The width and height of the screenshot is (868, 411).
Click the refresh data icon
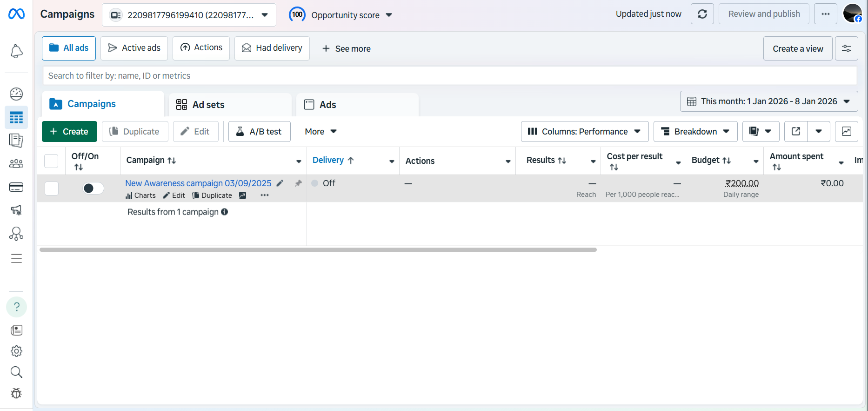[702, 14]
